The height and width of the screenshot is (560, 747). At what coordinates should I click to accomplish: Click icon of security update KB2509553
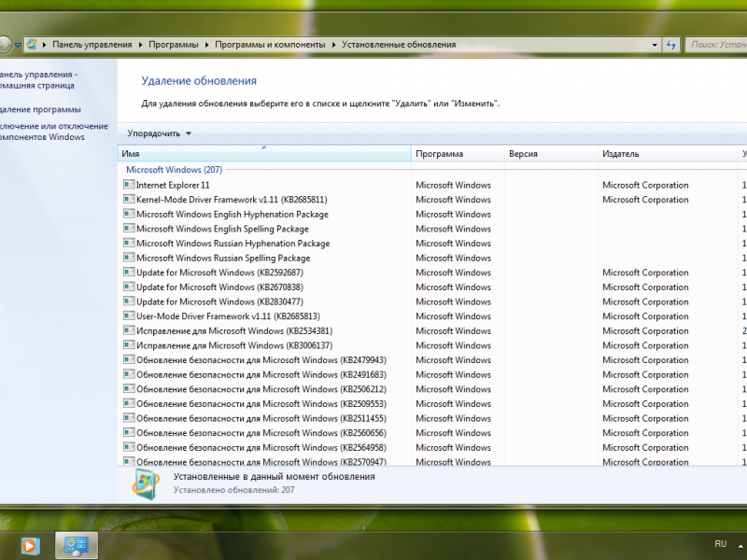click(x=129, y=403)
